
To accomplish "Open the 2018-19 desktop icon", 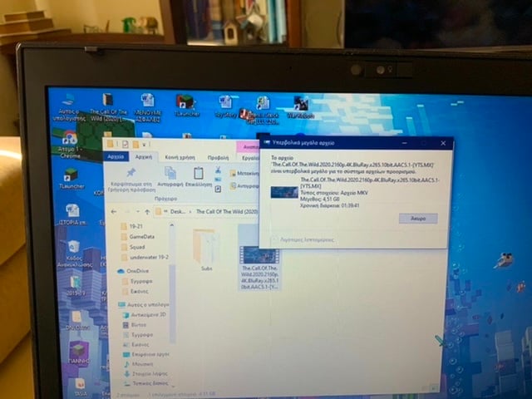I will tap(76, 285).
